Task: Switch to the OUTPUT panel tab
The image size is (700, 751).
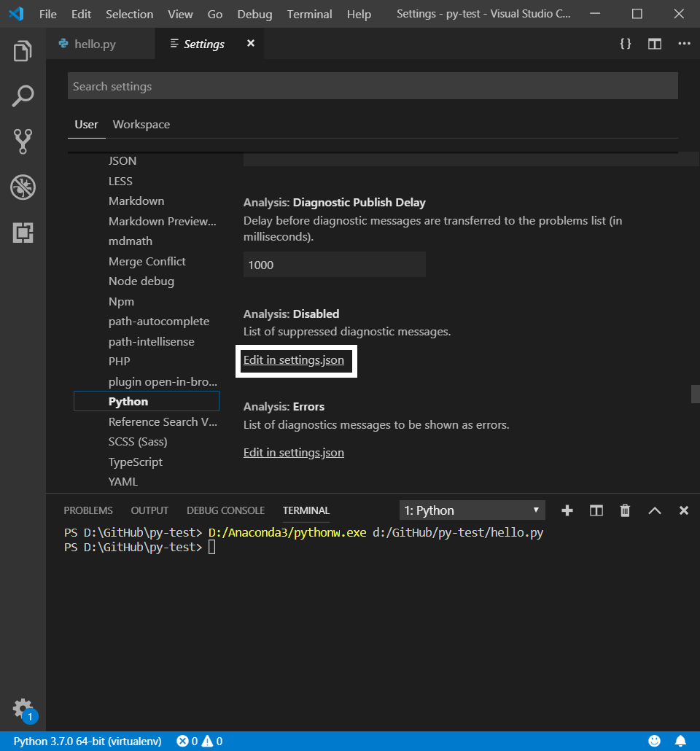Action: [x=149, y=510]
